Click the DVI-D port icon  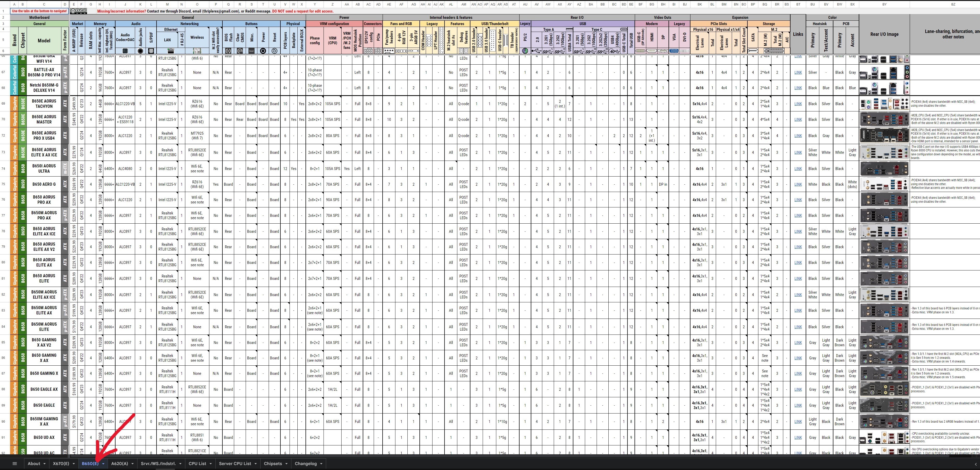point(685,51)
